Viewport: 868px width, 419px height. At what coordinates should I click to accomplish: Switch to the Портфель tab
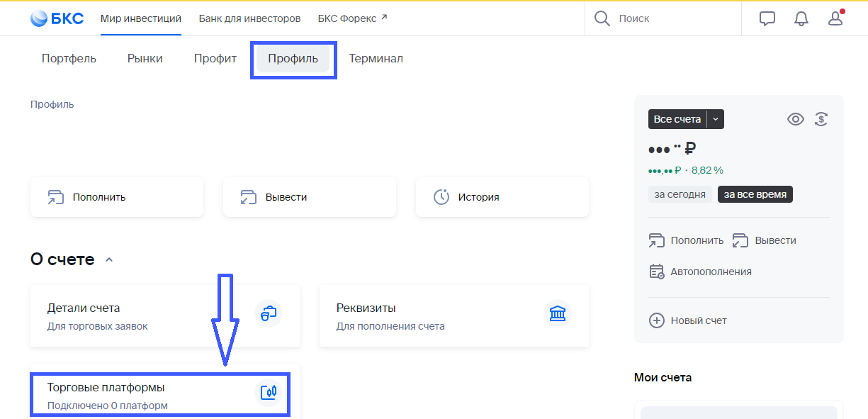[69, 59]
